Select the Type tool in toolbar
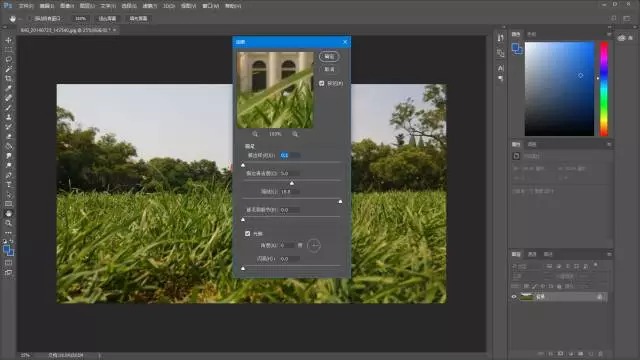Screen dimensions: 640x360 tap(9, 185)
